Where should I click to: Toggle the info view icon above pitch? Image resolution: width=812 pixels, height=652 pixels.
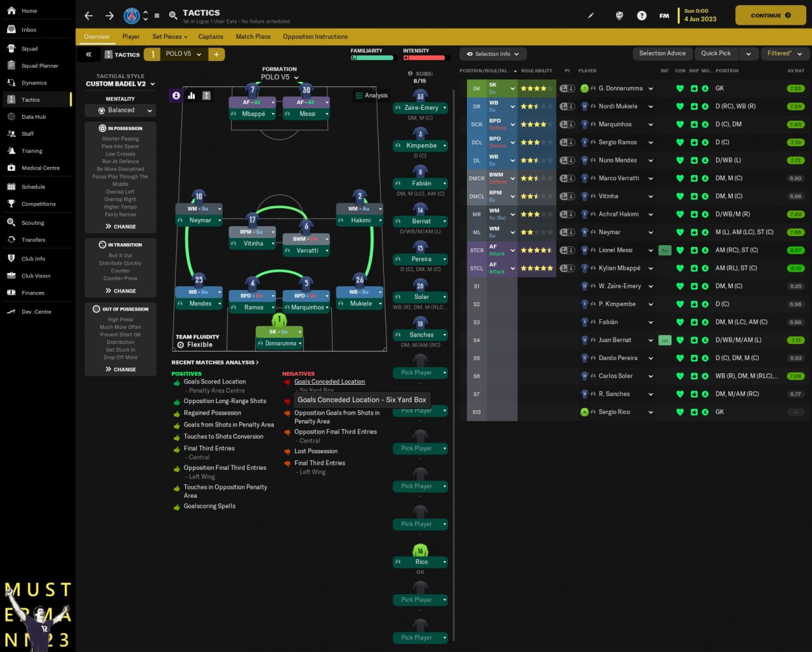[176, 95]
